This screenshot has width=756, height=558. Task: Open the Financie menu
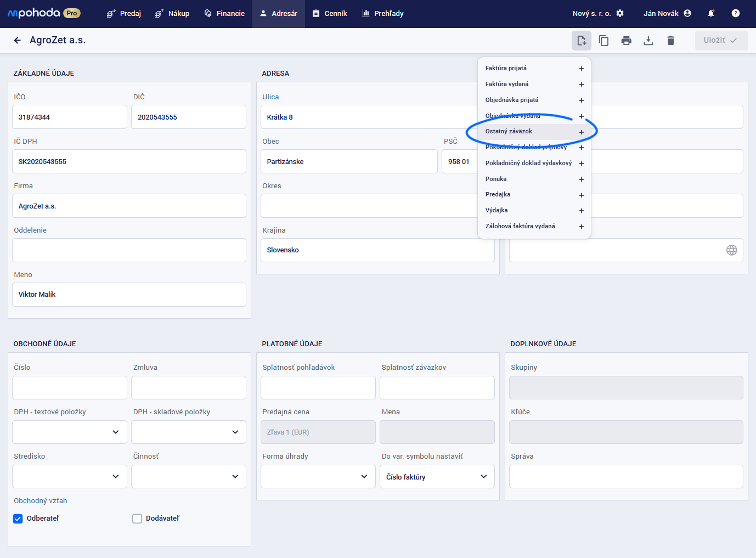tap(224, 14)
